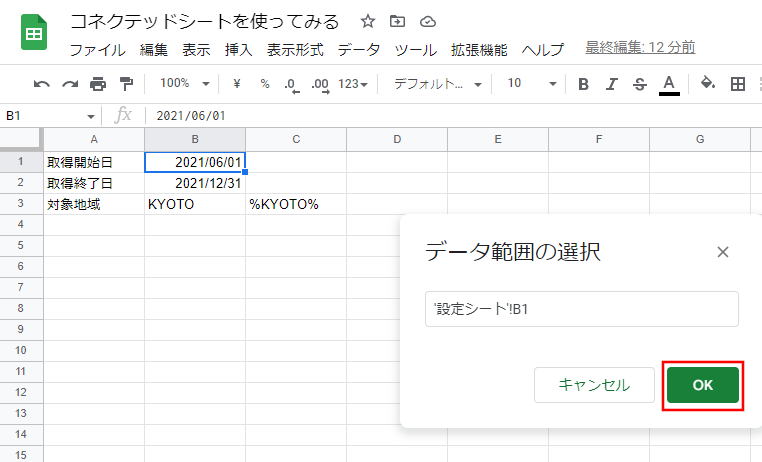
Task: Open the データ menu
Action: [359, 50]
